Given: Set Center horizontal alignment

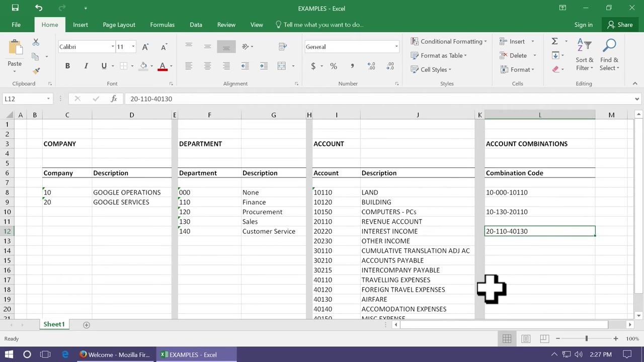Looking at the screenshot, I should (x=207, y=66).
